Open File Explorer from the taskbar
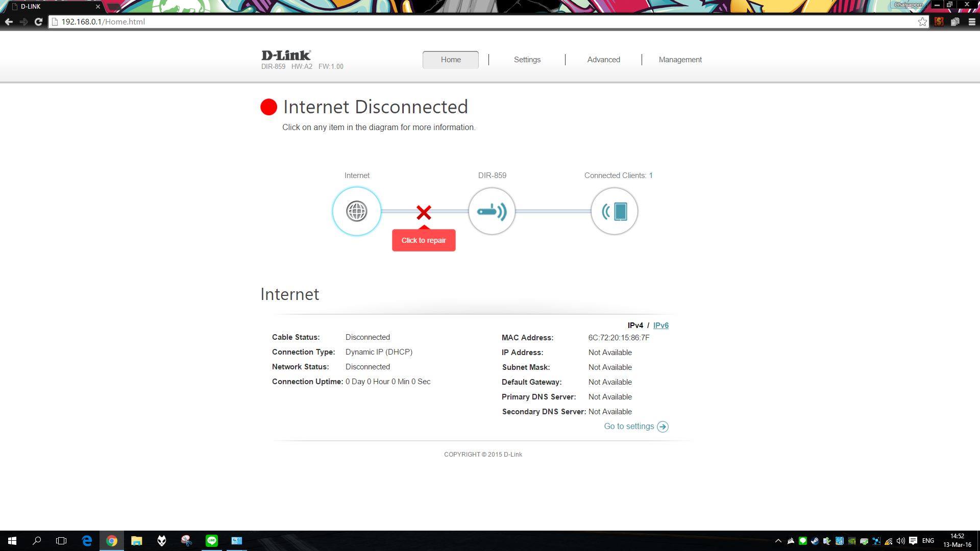 click(x=136, y=541)
